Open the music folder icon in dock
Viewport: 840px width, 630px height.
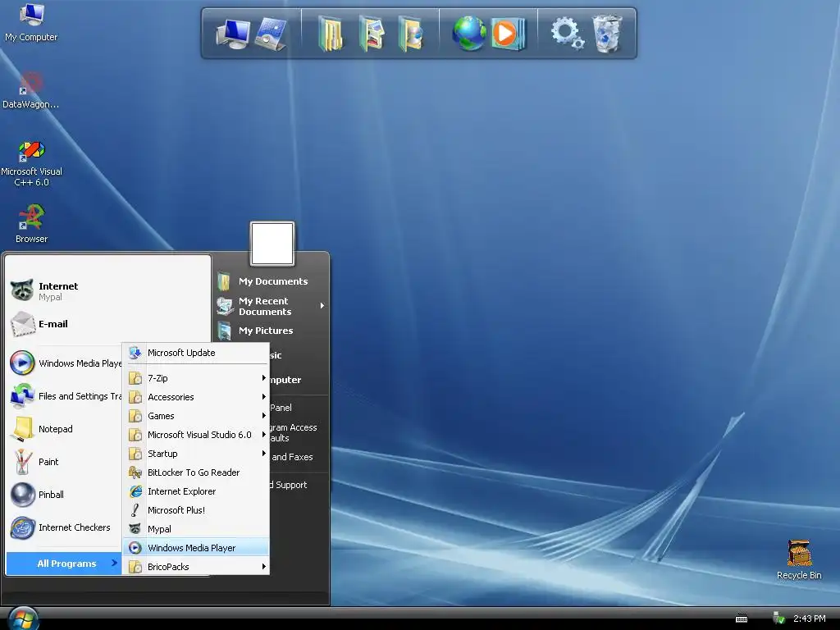point(411,34)
